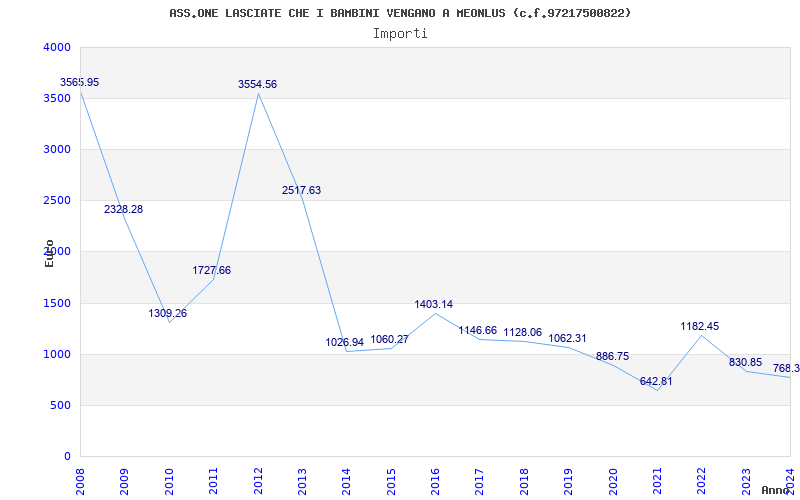This screenshot has width=800, height=500.
Task: Click the data label 642.81
Action: (656, 382)
